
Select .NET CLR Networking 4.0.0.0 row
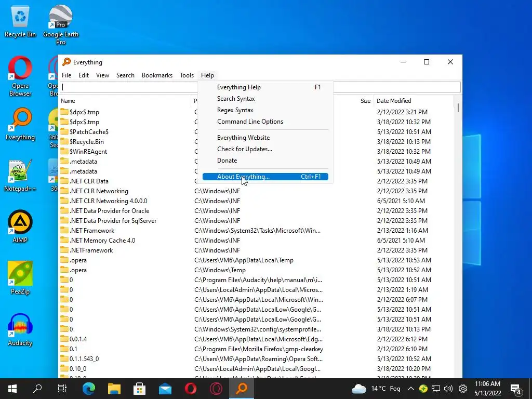pos(256,201)
